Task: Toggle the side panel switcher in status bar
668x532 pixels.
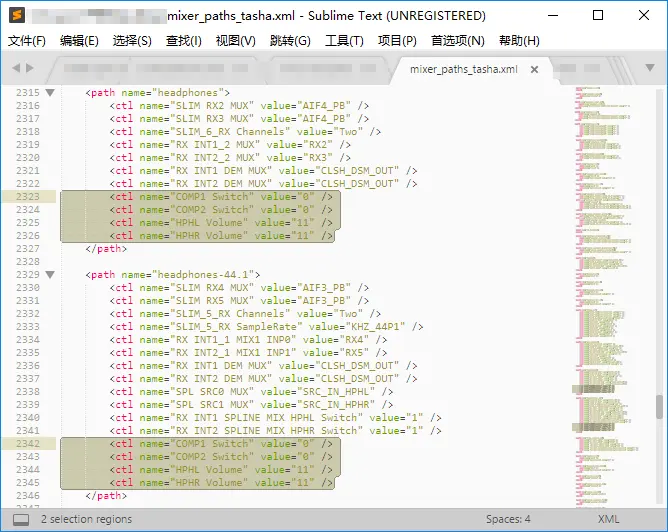Action: point(20,519)
